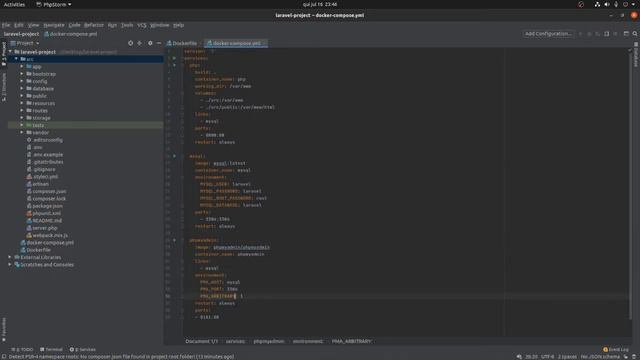Click the '2 spaces' indent status item
This screenshot has height=360, width=640.
point(567,356)
